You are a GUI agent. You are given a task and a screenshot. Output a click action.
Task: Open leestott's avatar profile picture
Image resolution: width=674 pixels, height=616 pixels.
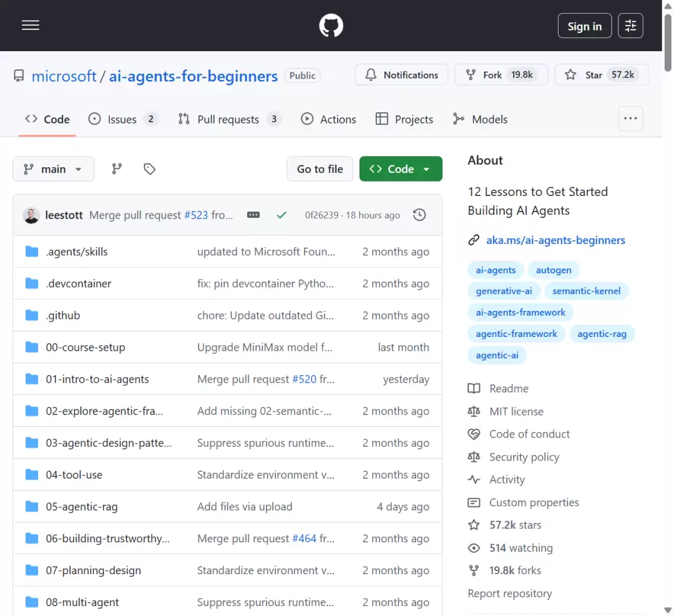coord(31,215)
